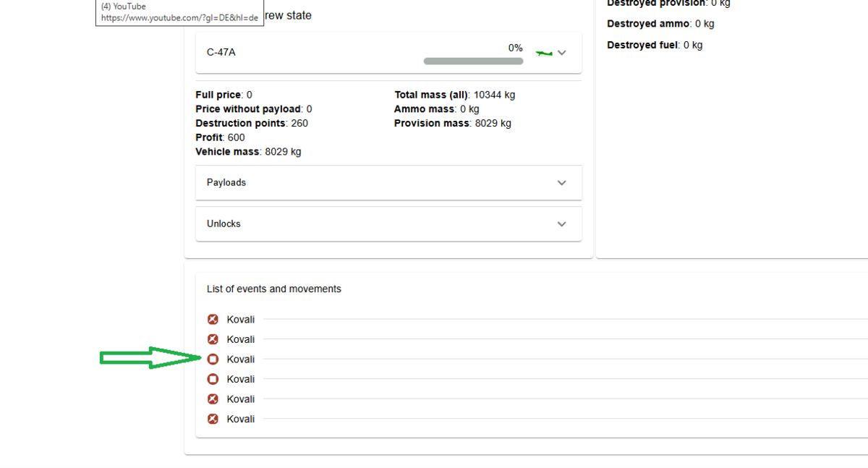Click the green airplane icon beside C-47A

pyautogui.click(x=543, y=53)
